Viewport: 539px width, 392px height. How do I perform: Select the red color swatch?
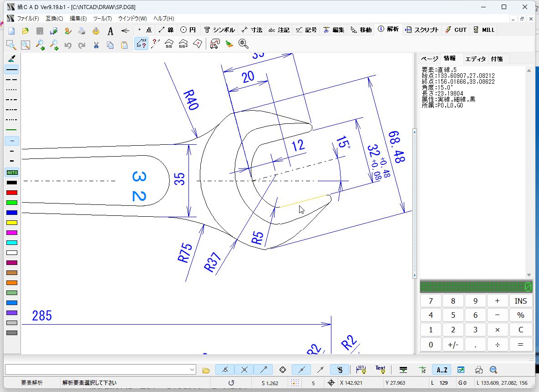pos(12,193)
